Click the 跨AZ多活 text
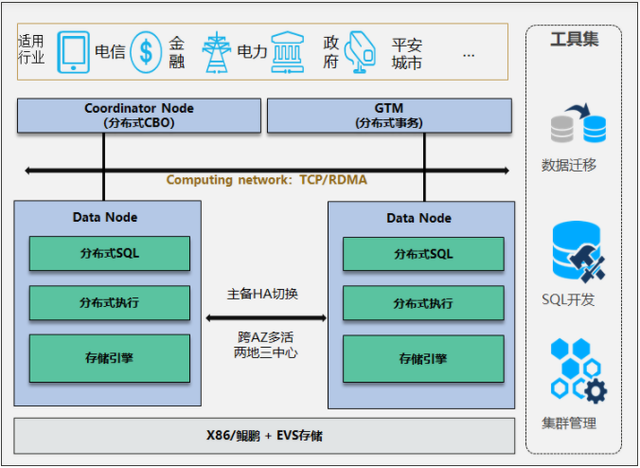Image resolution: width=640 pixels, height=468 pixels. (x=265, y=337)
